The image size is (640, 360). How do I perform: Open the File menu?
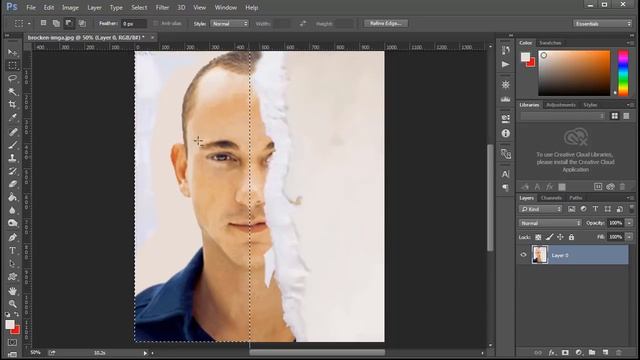[31, 7]
